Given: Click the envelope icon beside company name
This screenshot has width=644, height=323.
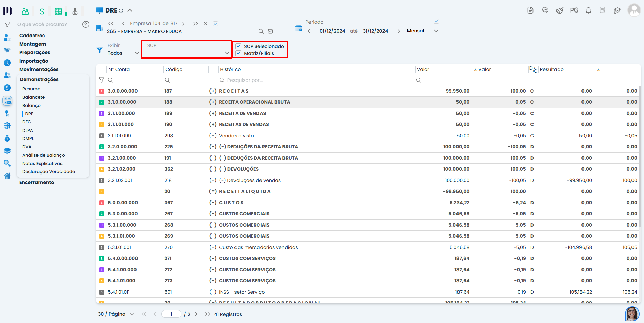Looking at the screenshot, I should pos(270,31).
